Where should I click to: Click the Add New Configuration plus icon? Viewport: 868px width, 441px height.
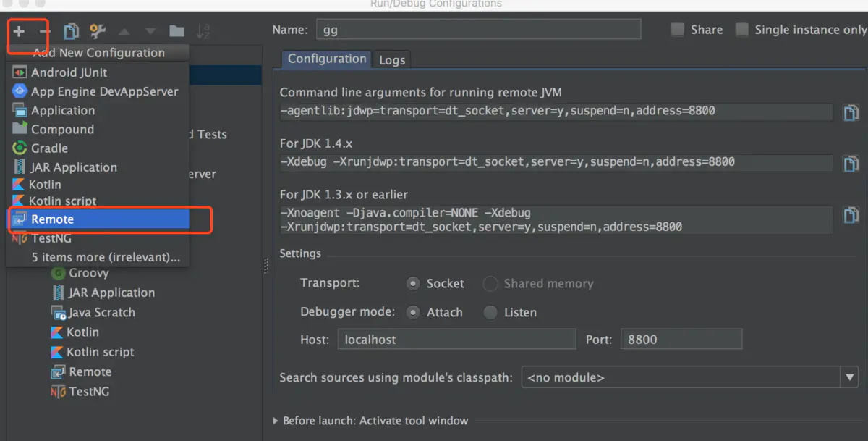20,30
